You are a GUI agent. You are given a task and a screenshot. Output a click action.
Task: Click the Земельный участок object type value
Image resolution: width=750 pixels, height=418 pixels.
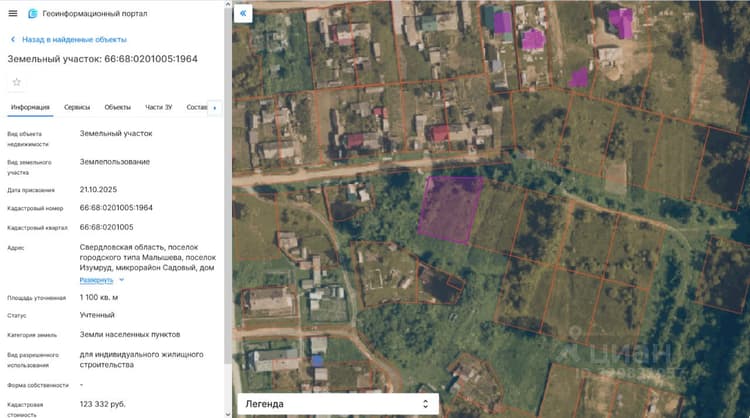pos(116,133)
